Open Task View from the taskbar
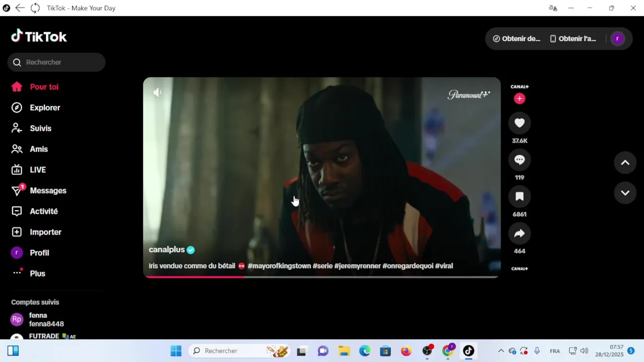644x362 pixels. pos(301,351)
